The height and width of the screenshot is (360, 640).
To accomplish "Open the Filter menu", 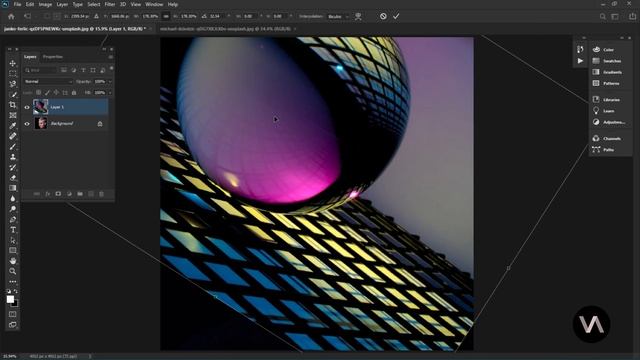I will [x=110, y=4].
